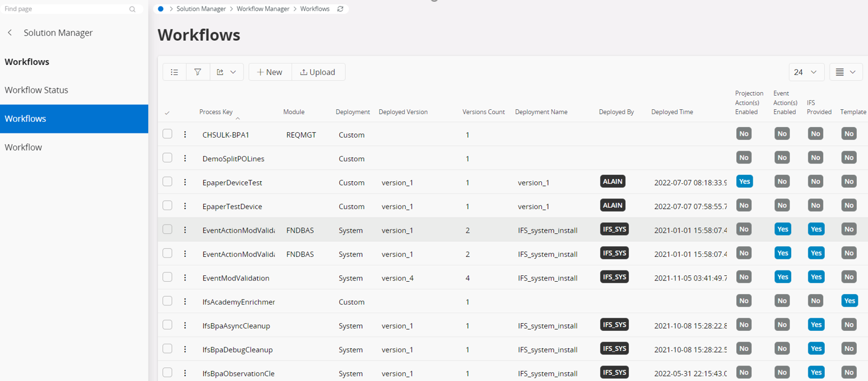The height and width of the screenshot is (381, 868).
Task: Click the Upload button
Action: [x=318, y=72]
